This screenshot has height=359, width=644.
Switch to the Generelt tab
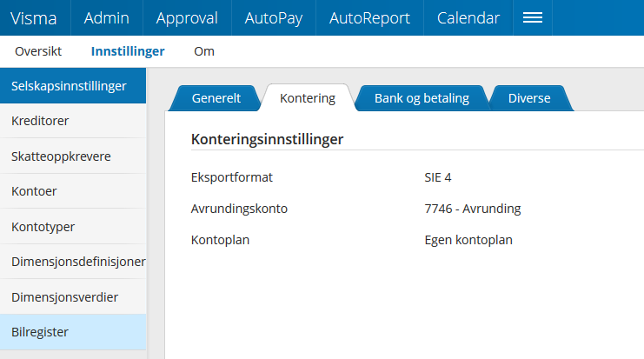tap(216, 98)
